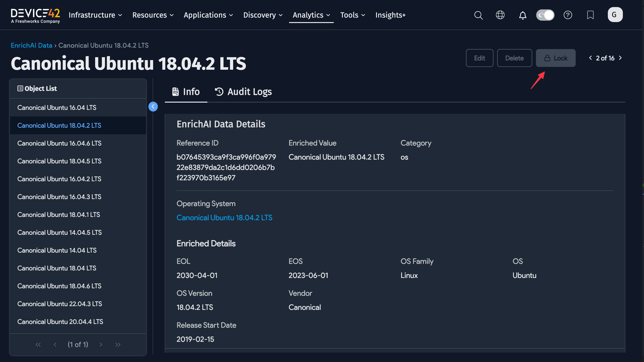Expand the Infrastructure menu
The image size is (644, 362).
point(95,15)
